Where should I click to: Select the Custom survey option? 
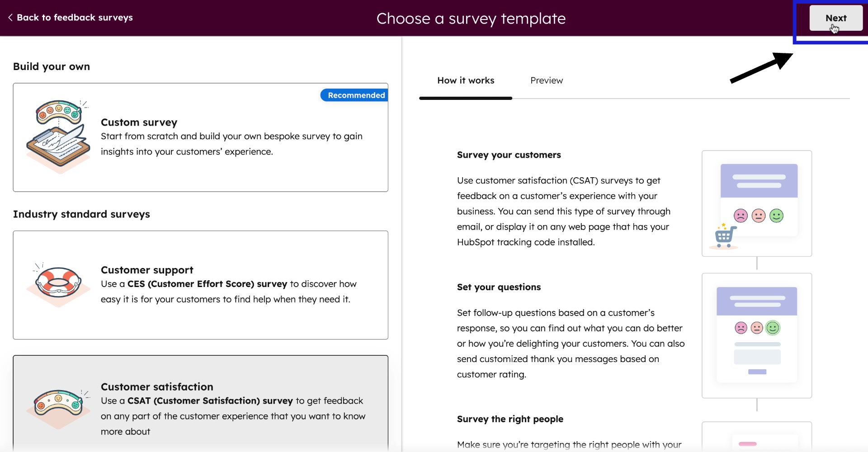pos(201,137)
